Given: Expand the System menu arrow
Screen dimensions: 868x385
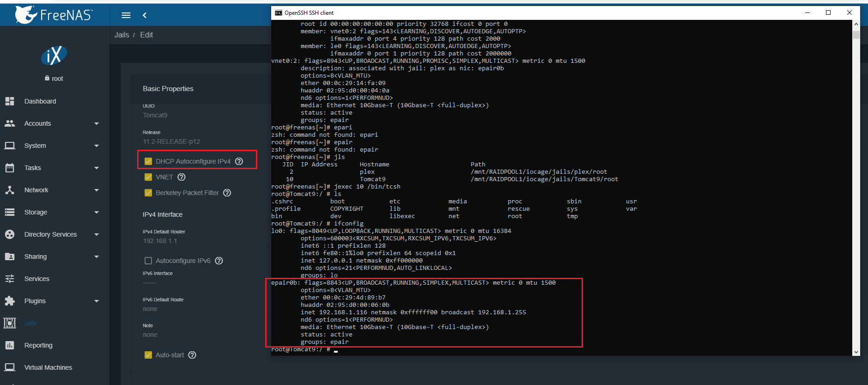Looking at the screenshot, I should coord(97,146).
